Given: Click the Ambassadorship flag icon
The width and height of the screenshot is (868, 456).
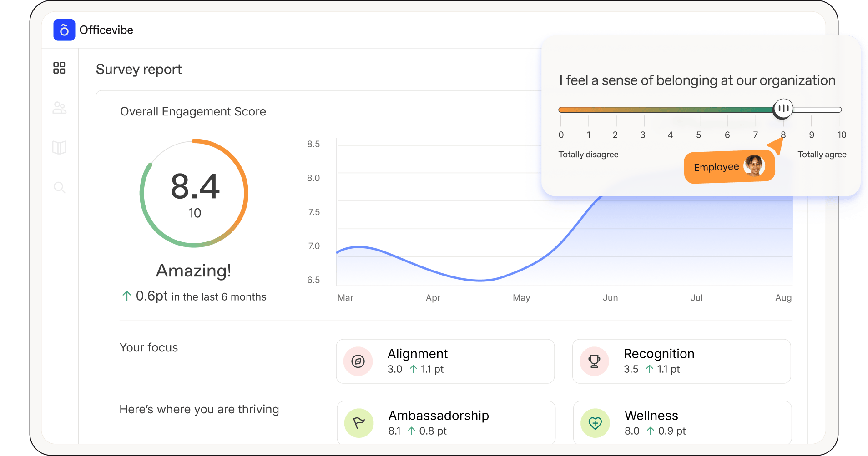Looking at the screenshot, I should (359, 423).
